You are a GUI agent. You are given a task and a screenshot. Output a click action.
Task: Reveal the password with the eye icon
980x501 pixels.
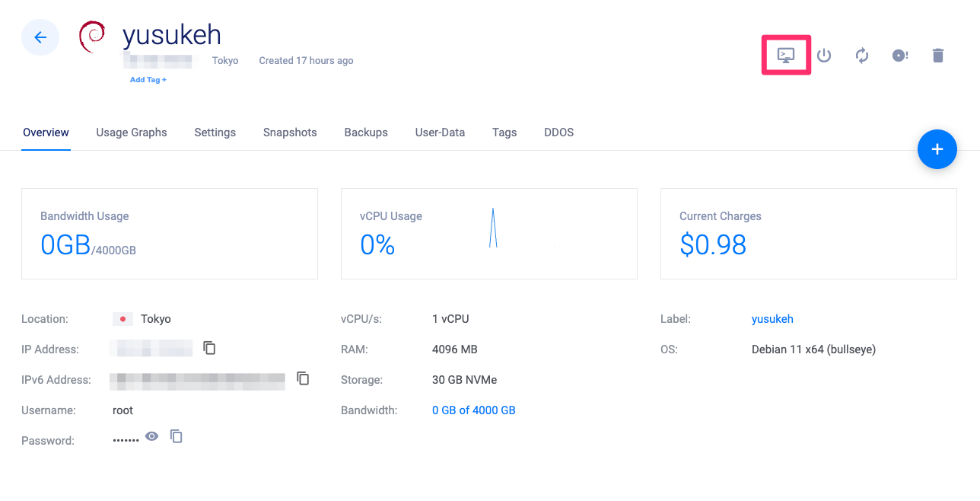[x=152, y=436]
